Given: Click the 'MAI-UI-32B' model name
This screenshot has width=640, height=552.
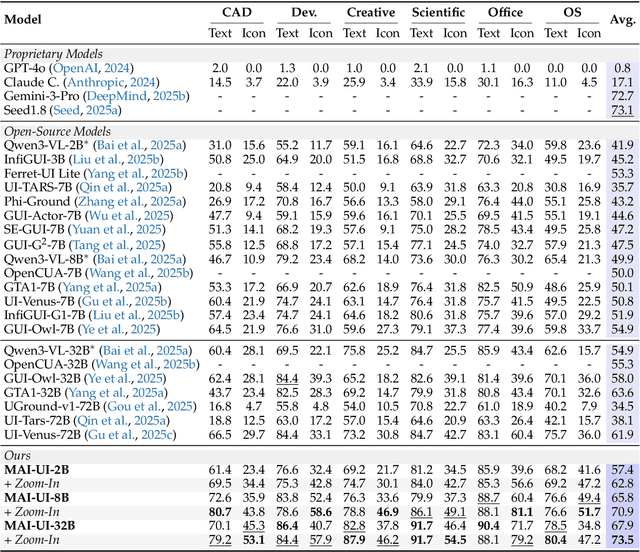Looking at the screenshot, I should click(x=40, y=526).
